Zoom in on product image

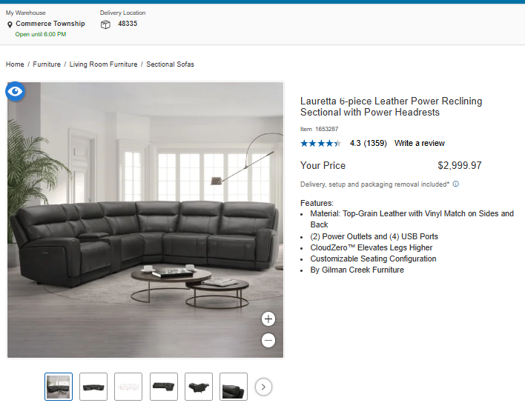click(x=268, y=319)
